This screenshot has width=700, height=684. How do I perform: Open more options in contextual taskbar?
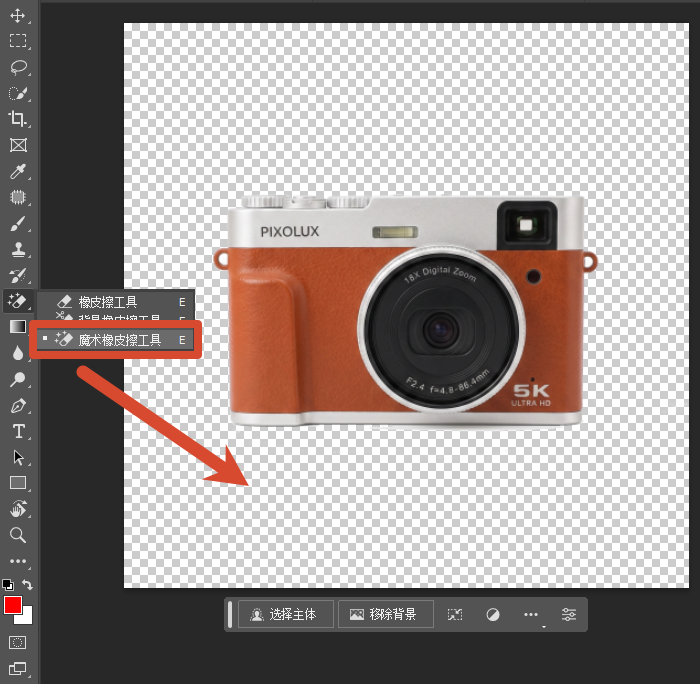click(531, 615)
